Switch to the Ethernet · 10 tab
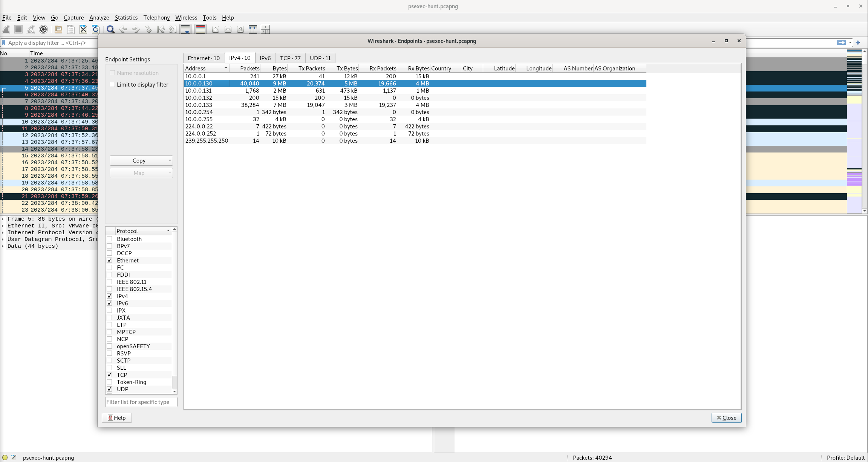 pos(204,58)
